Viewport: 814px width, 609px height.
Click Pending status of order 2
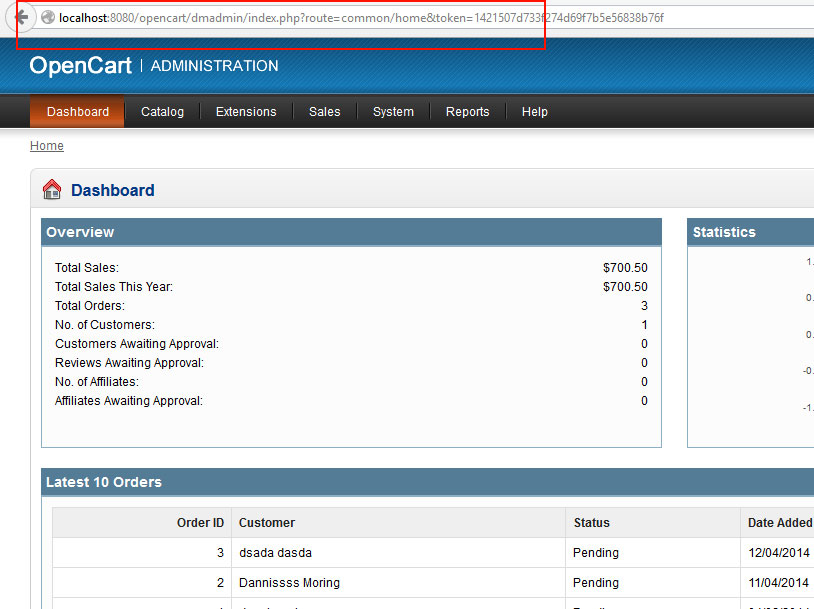point(595,583)
